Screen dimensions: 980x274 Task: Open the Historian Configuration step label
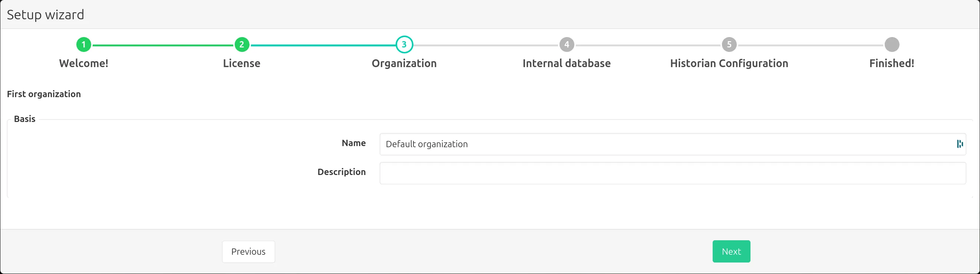pyautogui.click(x=729, y=63)
